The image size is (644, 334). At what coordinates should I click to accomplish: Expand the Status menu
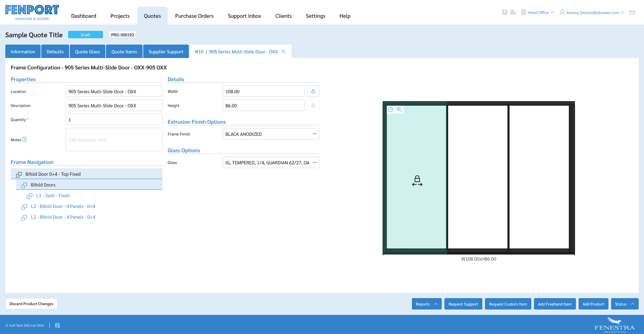click(x=625, y=304)
